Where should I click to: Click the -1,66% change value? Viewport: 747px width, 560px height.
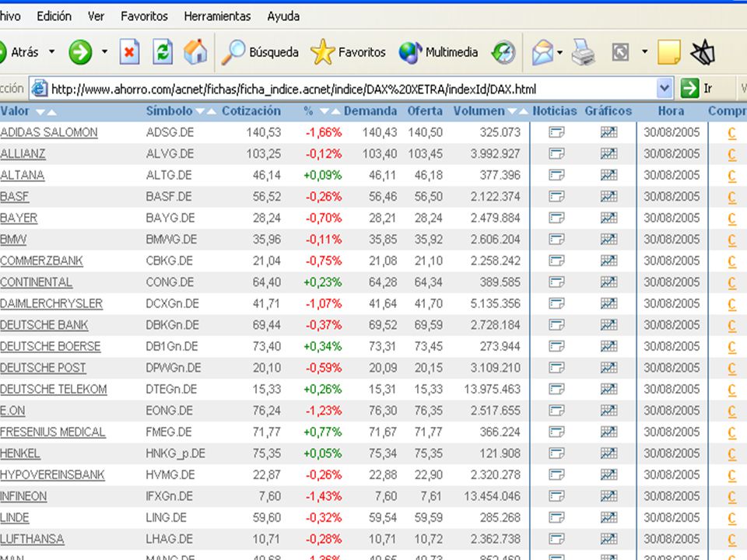pyautogui.click(x=324, y=132)
